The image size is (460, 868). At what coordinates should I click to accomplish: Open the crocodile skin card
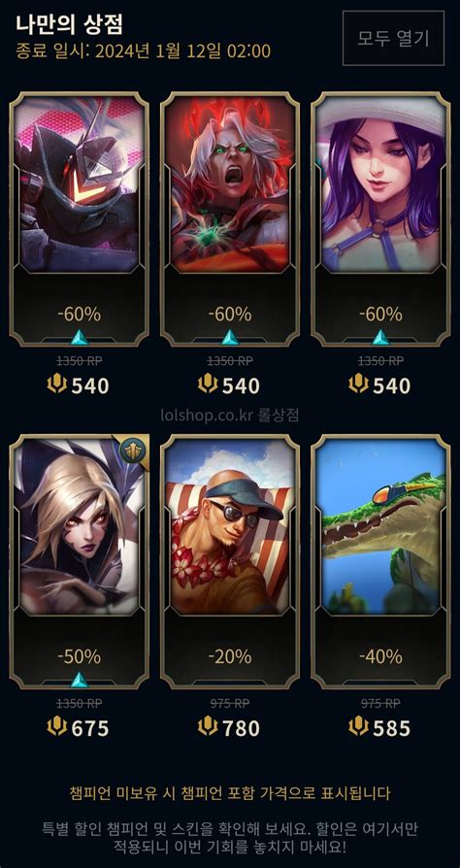click(x=380, y=561)
